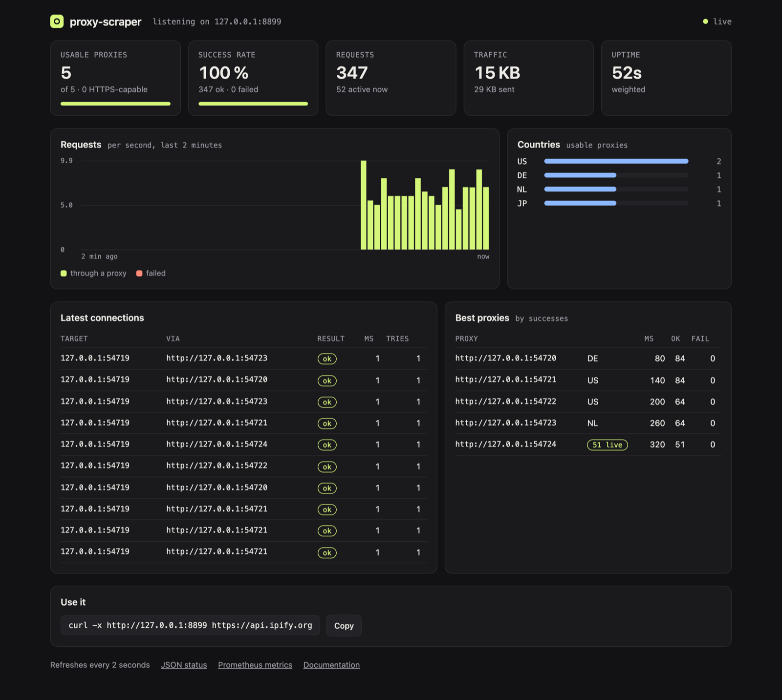
Task: Click '52 active now' text
Action: click(362, 89)
